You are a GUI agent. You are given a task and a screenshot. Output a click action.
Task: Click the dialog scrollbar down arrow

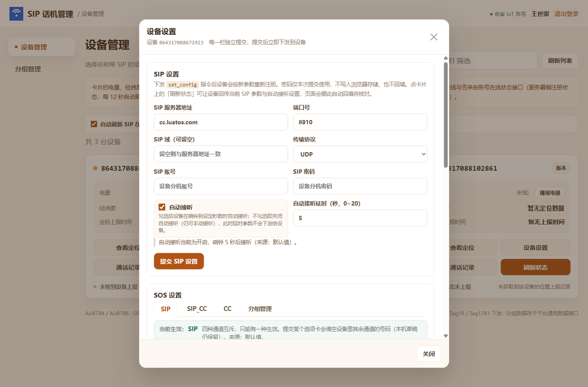pos(446,336)
